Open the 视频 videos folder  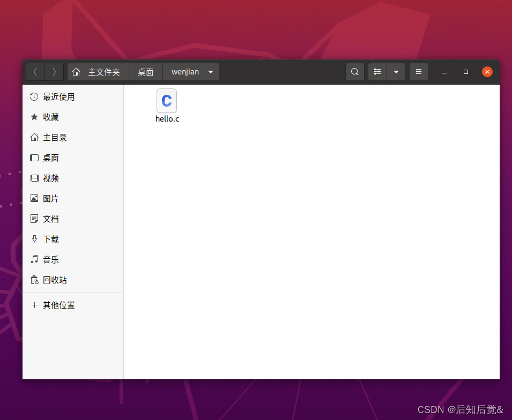[x=51, y=178]
